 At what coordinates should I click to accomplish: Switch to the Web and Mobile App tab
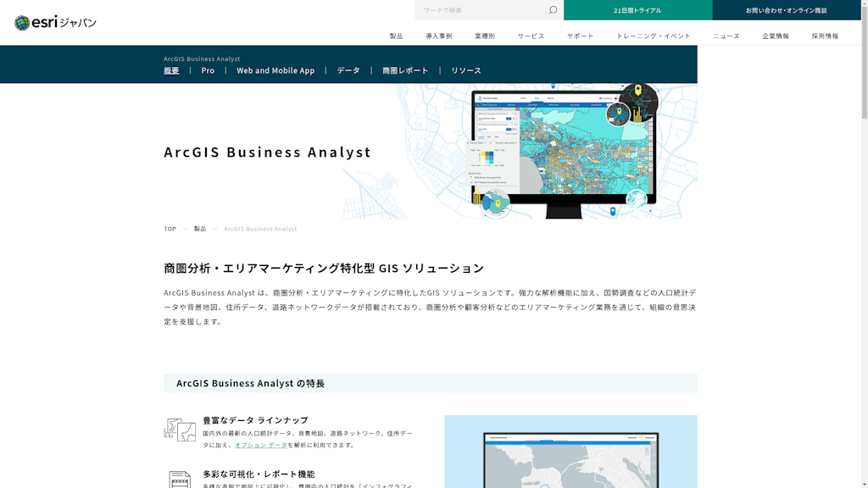pos(275,70)
